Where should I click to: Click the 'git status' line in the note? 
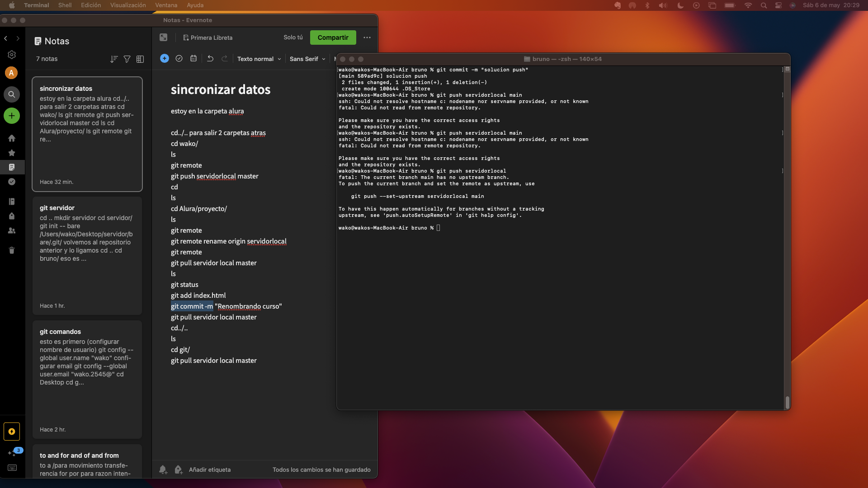[184, 285]
